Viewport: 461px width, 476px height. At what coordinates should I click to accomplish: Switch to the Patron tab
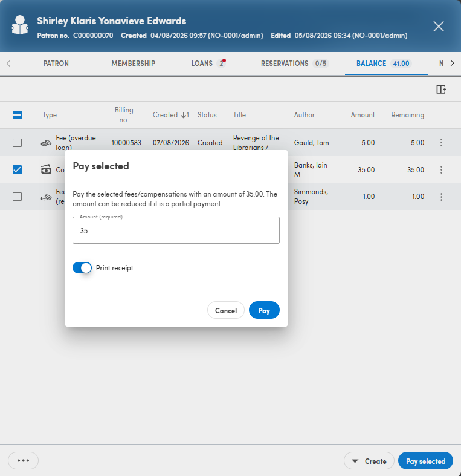click(x=56, y=64)
